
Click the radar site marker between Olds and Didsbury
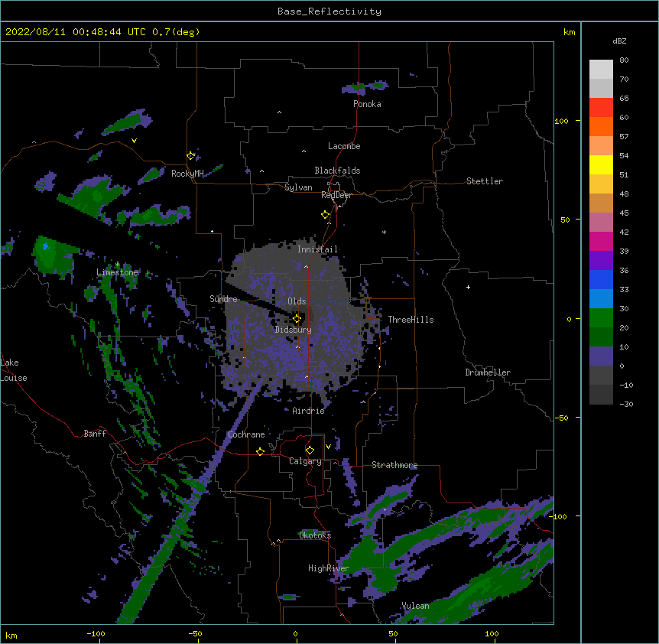tap(297, 319)
